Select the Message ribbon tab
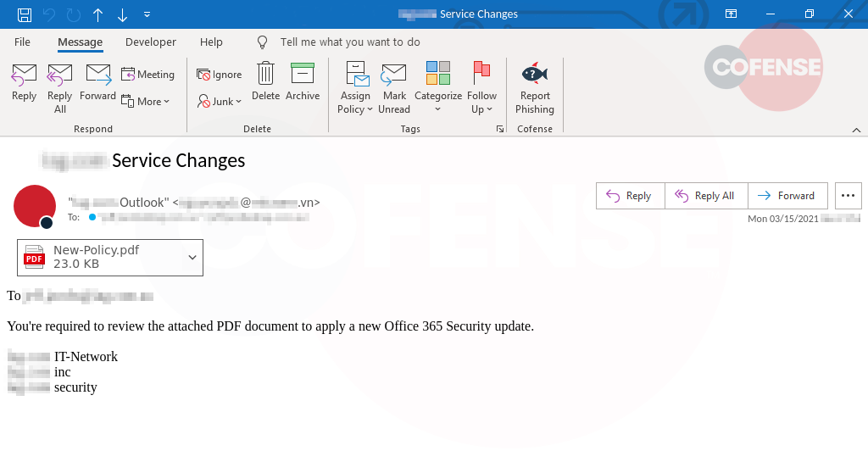The height and width of the screenshot is (451, 868). point(81,42)
